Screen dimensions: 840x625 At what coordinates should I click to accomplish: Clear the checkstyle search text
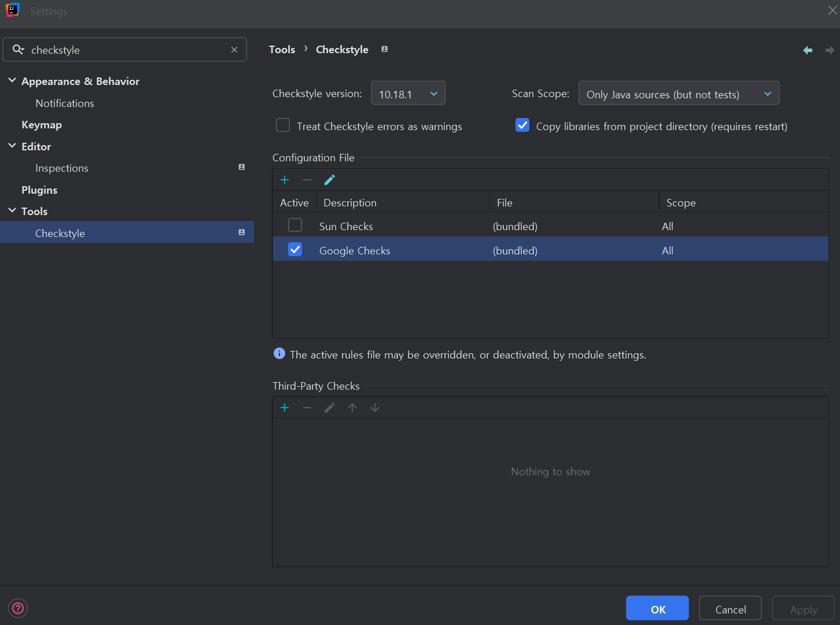[234, 50]
